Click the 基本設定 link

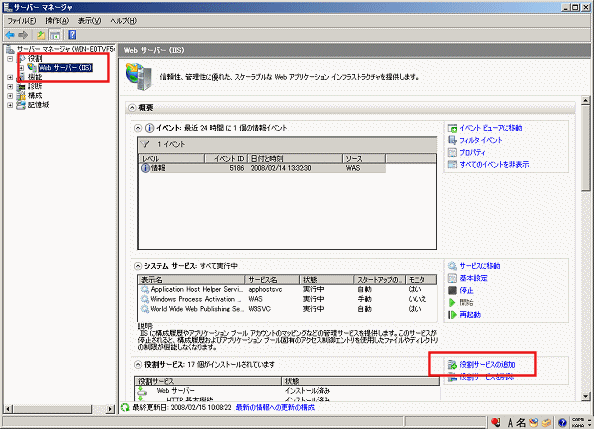[x=474, y=278]
